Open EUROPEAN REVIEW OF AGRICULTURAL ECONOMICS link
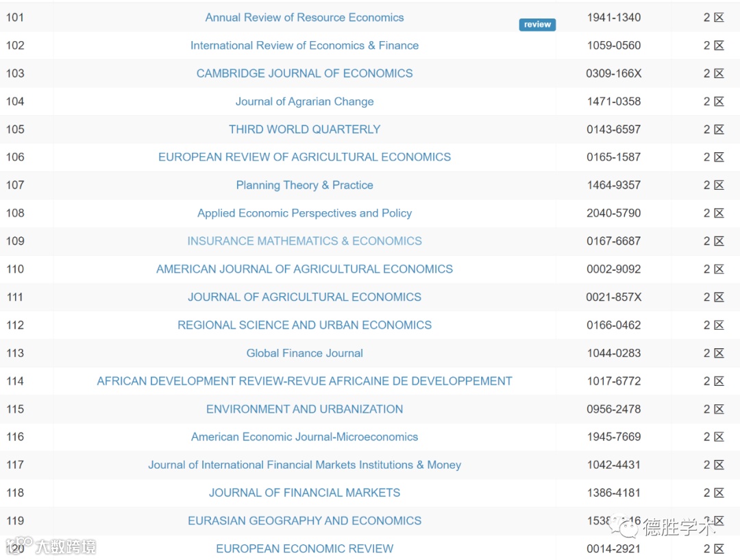The width and height of the screenshot is (740, 560). tap(304, 157)
